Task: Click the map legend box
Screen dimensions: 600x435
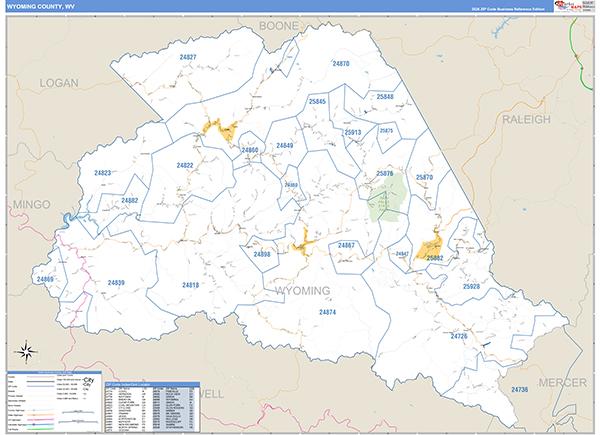Action: click(54, 402)
